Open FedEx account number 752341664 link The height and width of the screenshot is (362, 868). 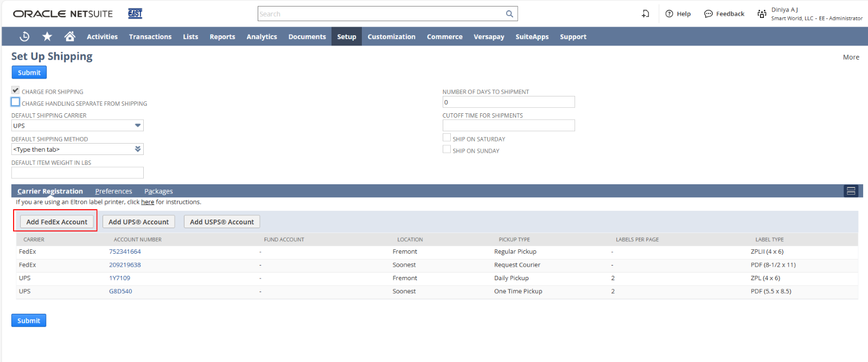[x=125, y=251]
